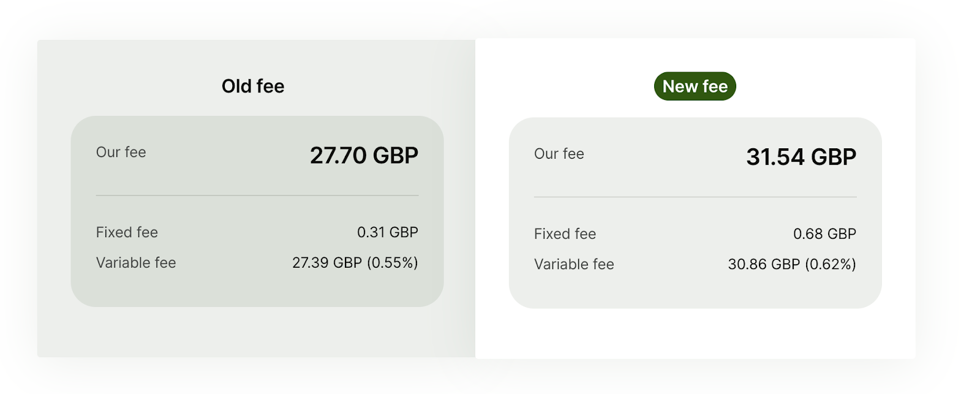
Task: Click the divider line in old fee card
Action: [x=257, y=195]
